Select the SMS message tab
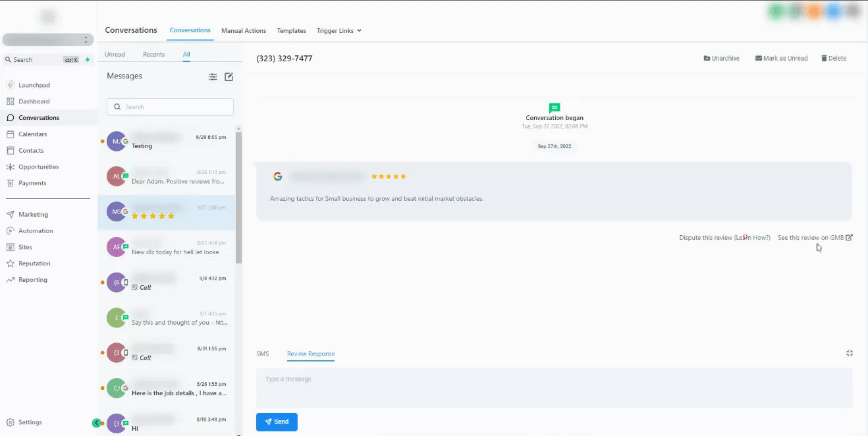The image size is (868, 436). pos(263,354)
